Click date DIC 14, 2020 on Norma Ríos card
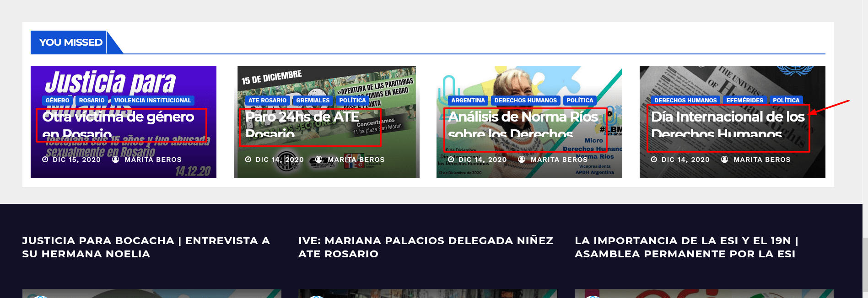Image resolution: width=868 pixels, height=298 pixels. tap(483, 160)
